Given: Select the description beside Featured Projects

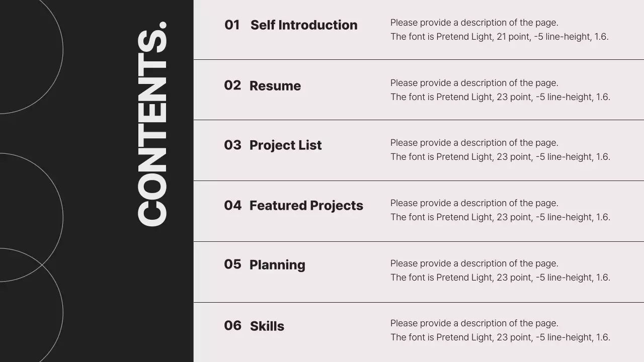Looking at the screenshot, I should click(500, 210).
